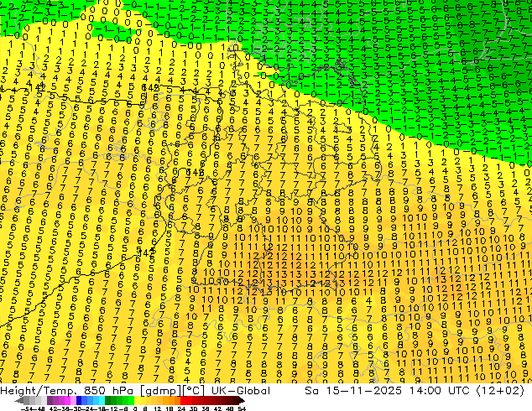Click the '12' legend scale value
This screenshot has width=532, height=411.
click(x=157, y=408)
